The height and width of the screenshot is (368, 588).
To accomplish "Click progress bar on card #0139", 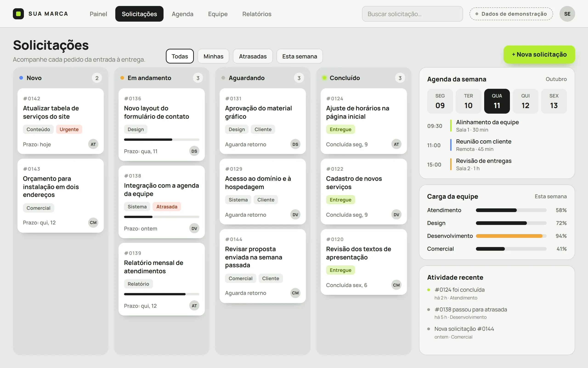I will coord(161,294).
